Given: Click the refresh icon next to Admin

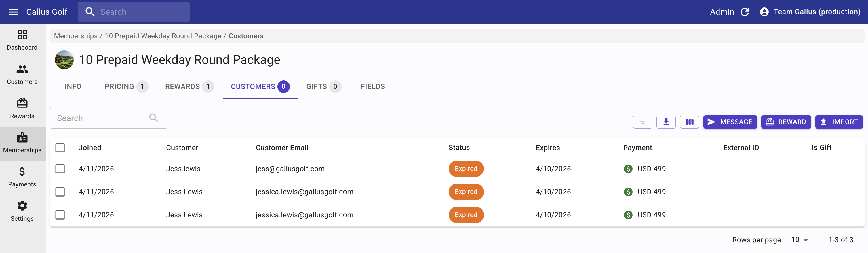Looking at the screenshot, I should [x=744, y=12].
